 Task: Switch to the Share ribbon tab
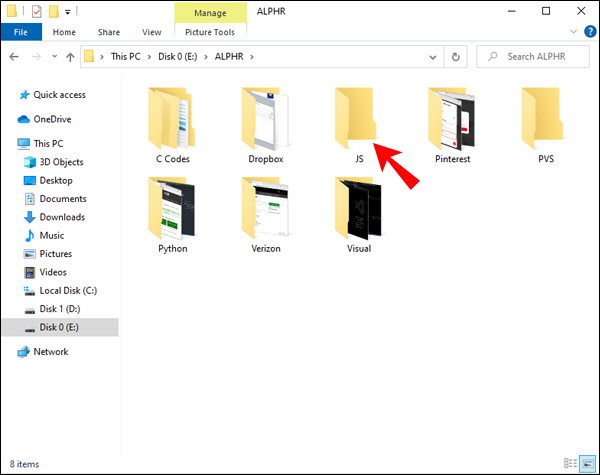click(109, 32)
